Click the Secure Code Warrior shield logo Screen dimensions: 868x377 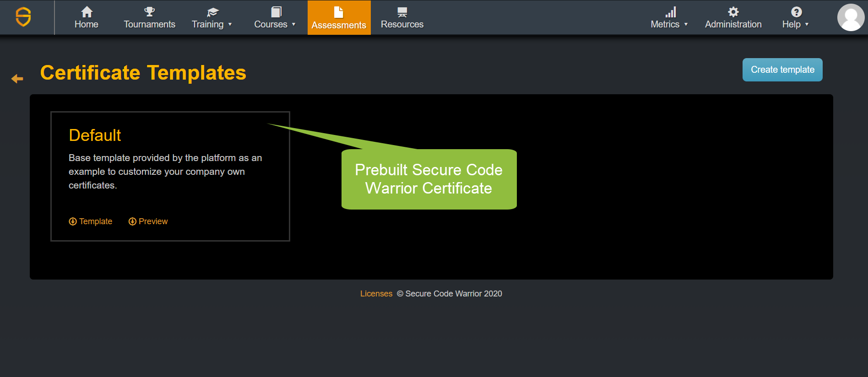(23, 17)
